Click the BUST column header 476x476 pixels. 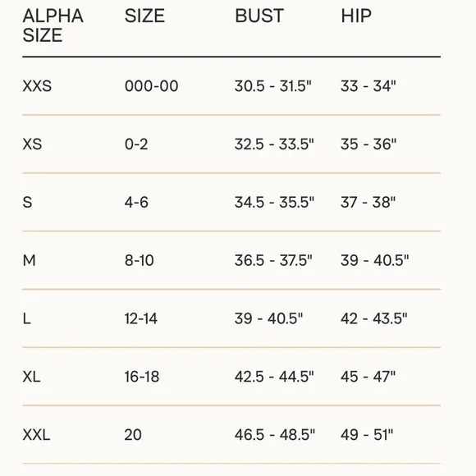coord(259,16)
